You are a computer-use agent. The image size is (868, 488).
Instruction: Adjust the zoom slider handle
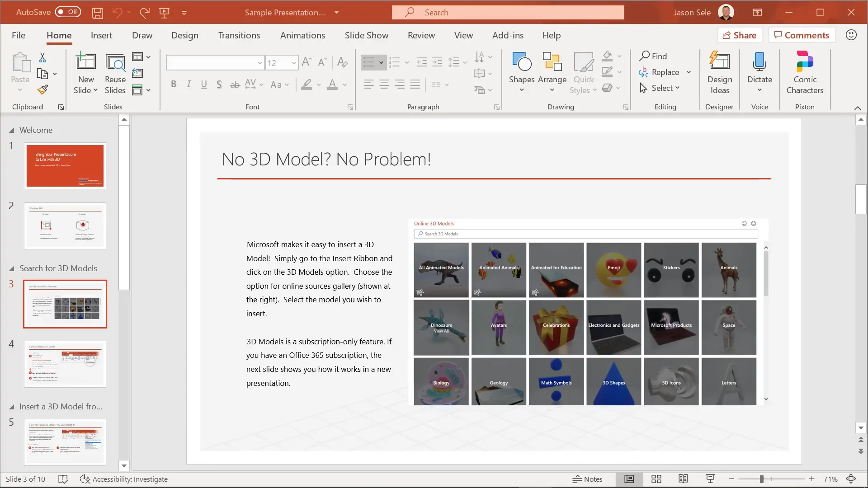pos(761,479)
